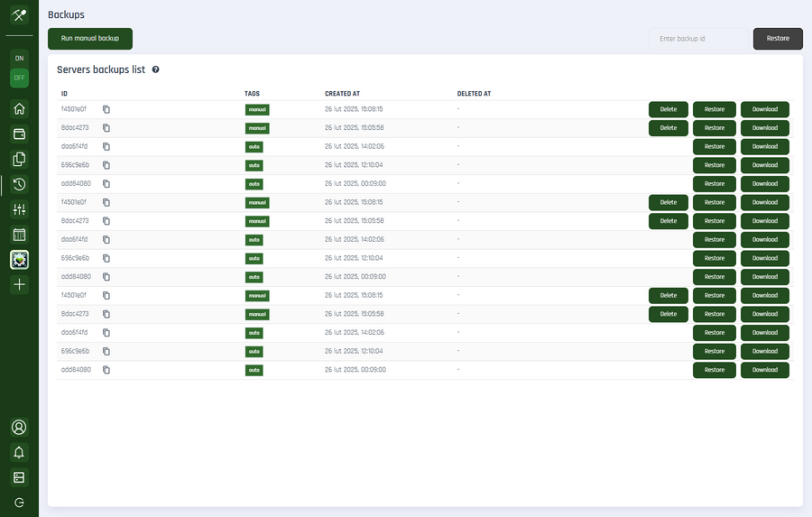
Task: Click the files icon in sidebar
Action: click(x=19, y=160)
